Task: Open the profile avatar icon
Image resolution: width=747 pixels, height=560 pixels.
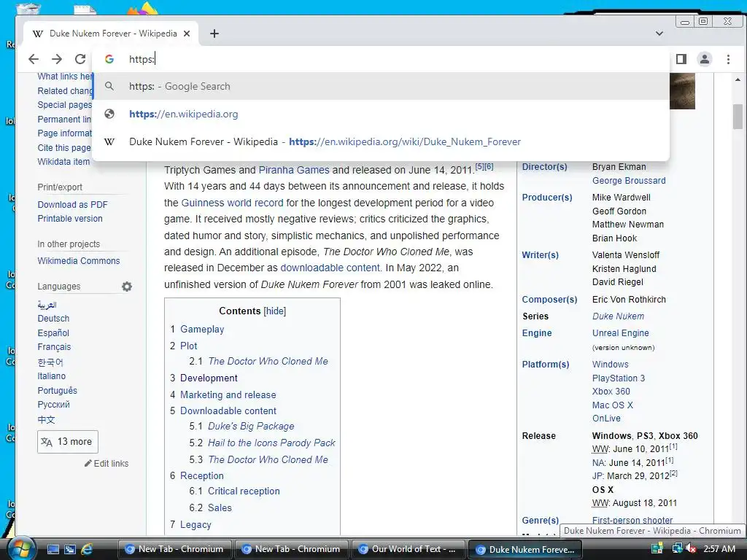Action: (705, 59)
